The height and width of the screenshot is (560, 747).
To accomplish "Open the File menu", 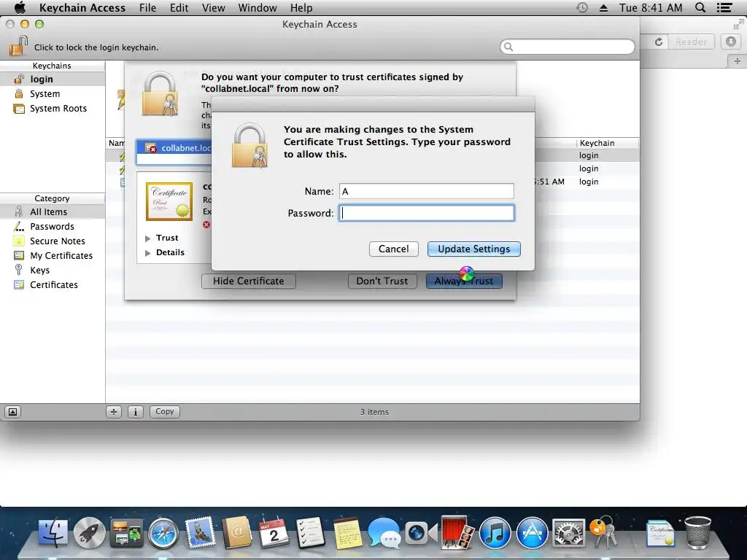I will coord(147,7).
